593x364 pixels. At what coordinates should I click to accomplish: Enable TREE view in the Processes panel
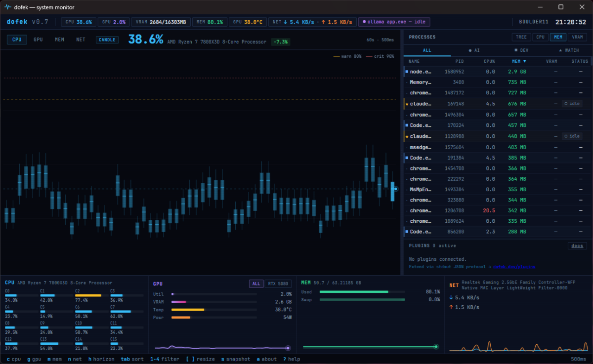(x=521, y=37)
